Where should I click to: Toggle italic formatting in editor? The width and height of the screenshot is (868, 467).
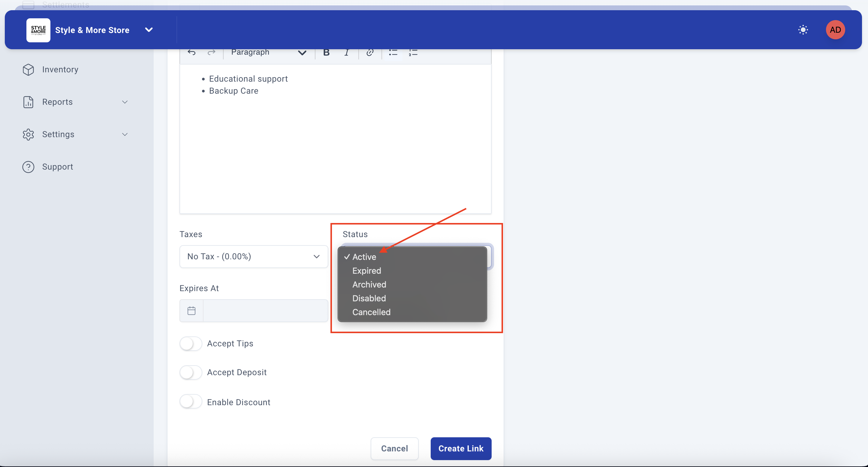(346, 52)
